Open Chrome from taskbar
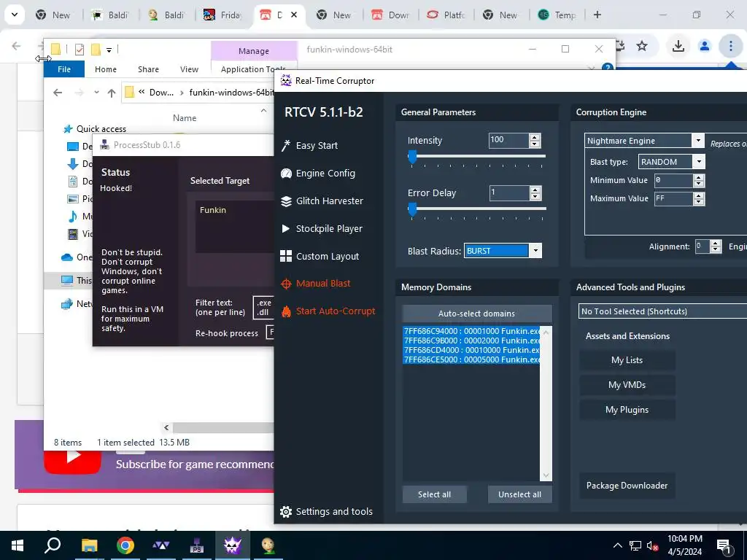 click(x=125, y=545)
